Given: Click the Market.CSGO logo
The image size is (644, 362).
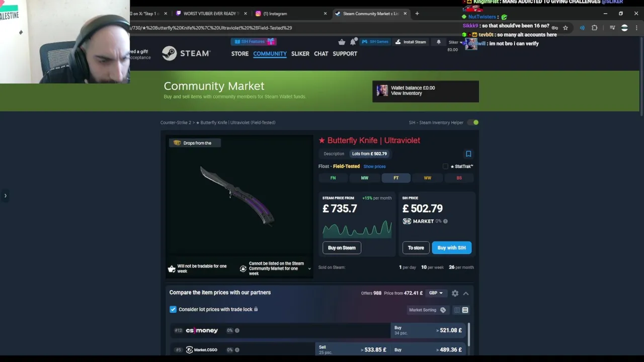Looking at the screenshot, I should pos(202,350).
